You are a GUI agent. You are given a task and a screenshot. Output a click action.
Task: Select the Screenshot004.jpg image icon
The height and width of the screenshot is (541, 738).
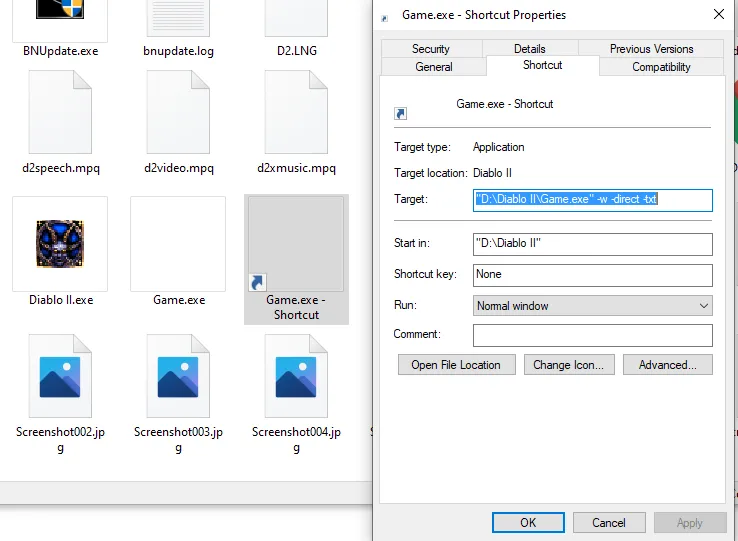click(x=296, y=378)
